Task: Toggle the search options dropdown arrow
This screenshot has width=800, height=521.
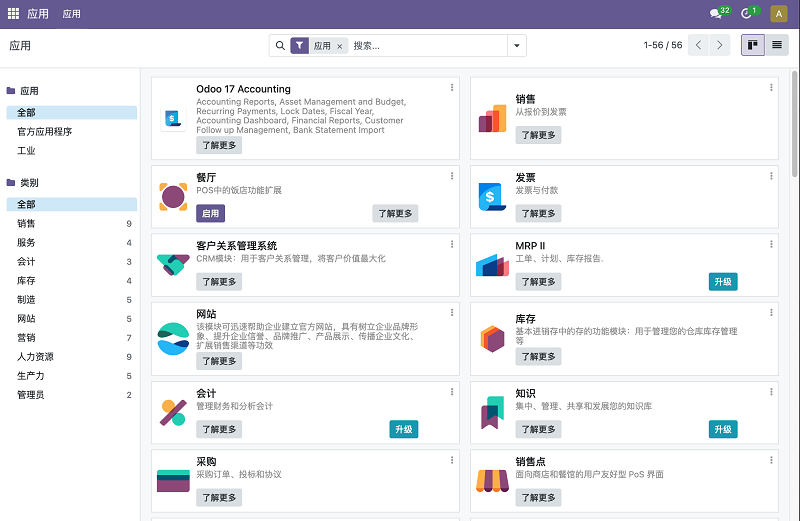Action: [517, 45]
